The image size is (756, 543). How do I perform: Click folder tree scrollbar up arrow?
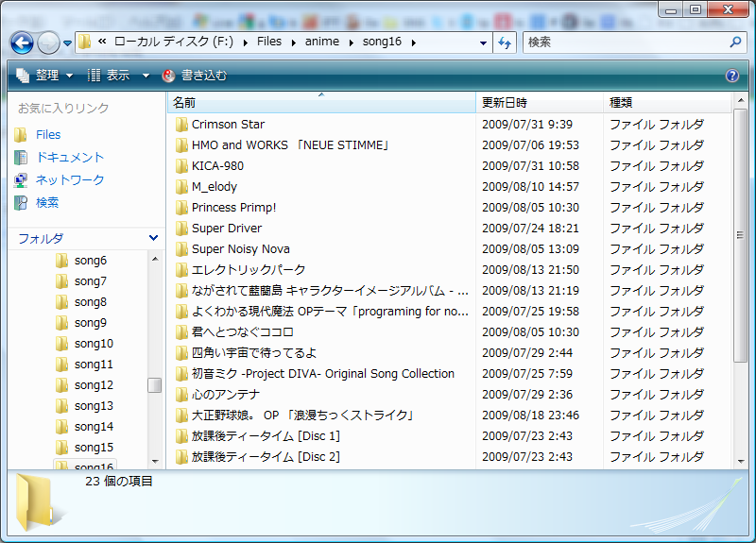(x=155, y=259)
